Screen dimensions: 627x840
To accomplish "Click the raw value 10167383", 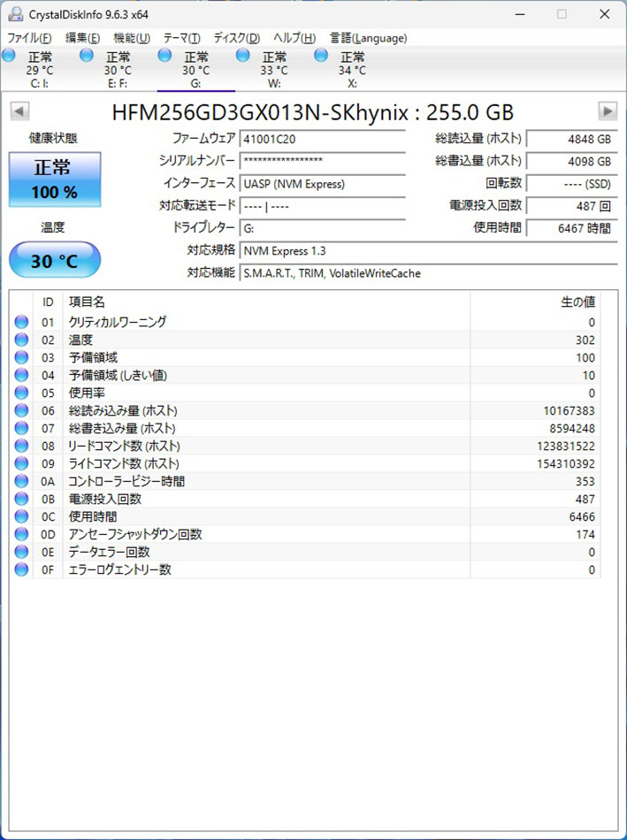I will point(569,411).
